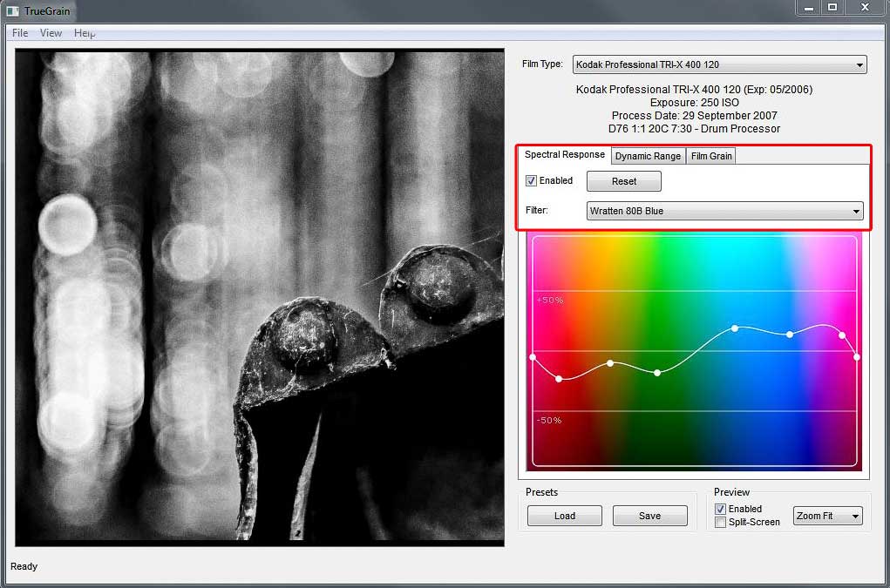Open the File menu
Screen dimensions: 890x588
coord(20,33)
